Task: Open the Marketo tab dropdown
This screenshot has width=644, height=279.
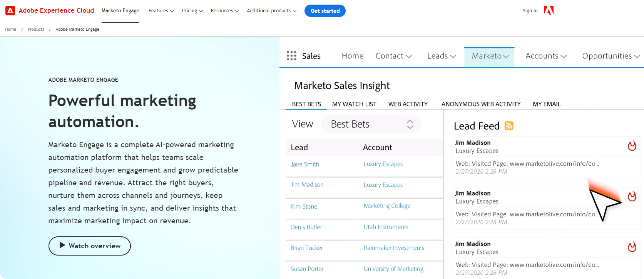Action: click(489, 57)
